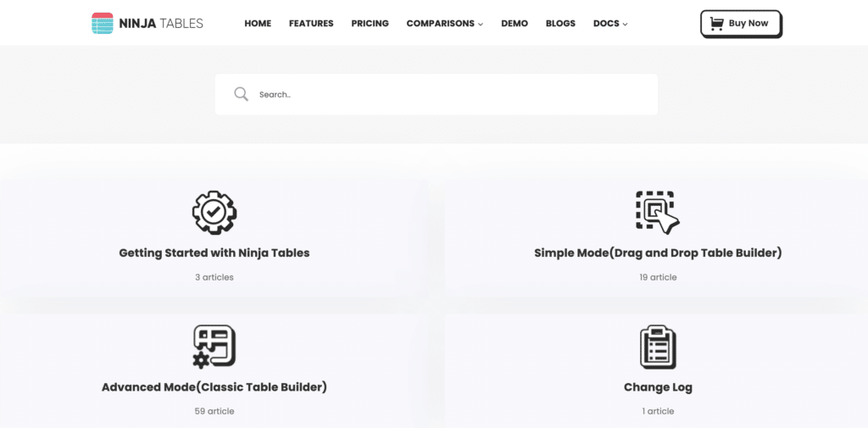Click the magnifying glass search icon
868x428 pixels.
(241, 94)
